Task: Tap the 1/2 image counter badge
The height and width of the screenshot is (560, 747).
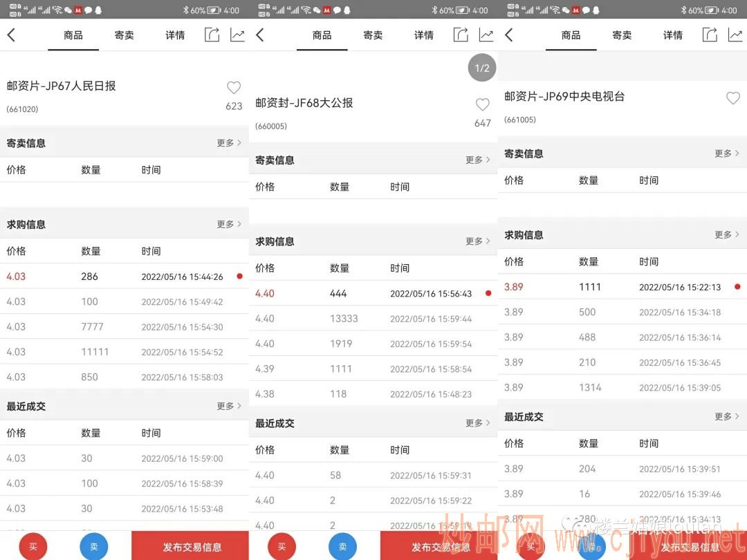Action: point(482,68)
